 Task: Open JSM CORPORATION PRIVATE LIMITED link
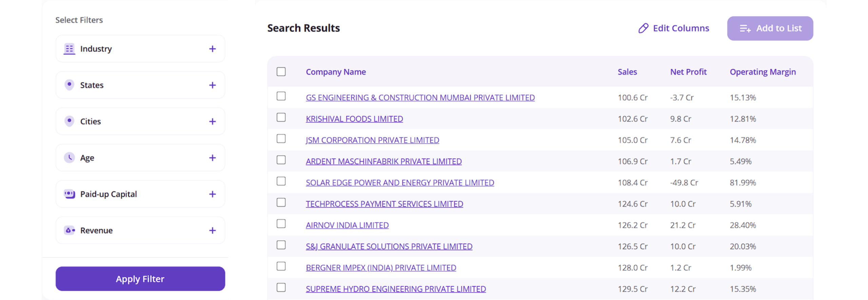click(x=372, y=140)
